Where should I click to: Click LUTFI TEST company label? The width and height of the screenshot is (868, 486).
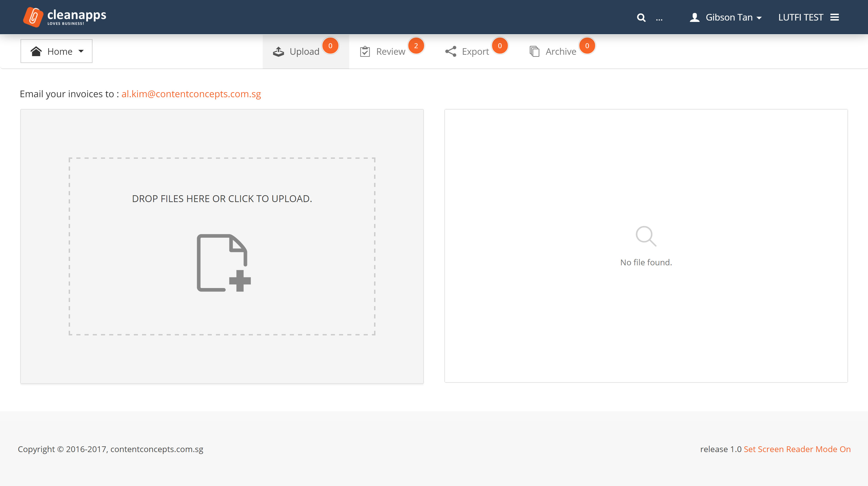(x=801, y=18)
